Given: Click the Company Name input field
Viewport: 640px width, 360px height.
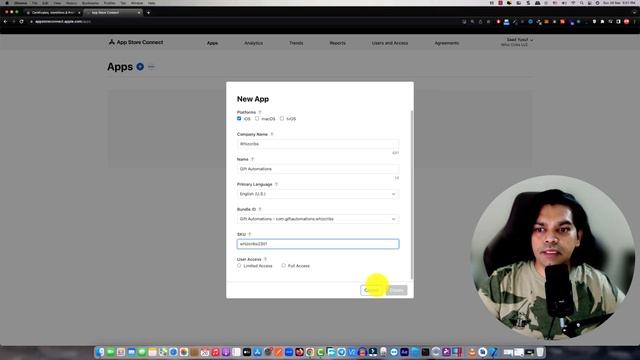Looking at the screenshot, I should 318,144.
